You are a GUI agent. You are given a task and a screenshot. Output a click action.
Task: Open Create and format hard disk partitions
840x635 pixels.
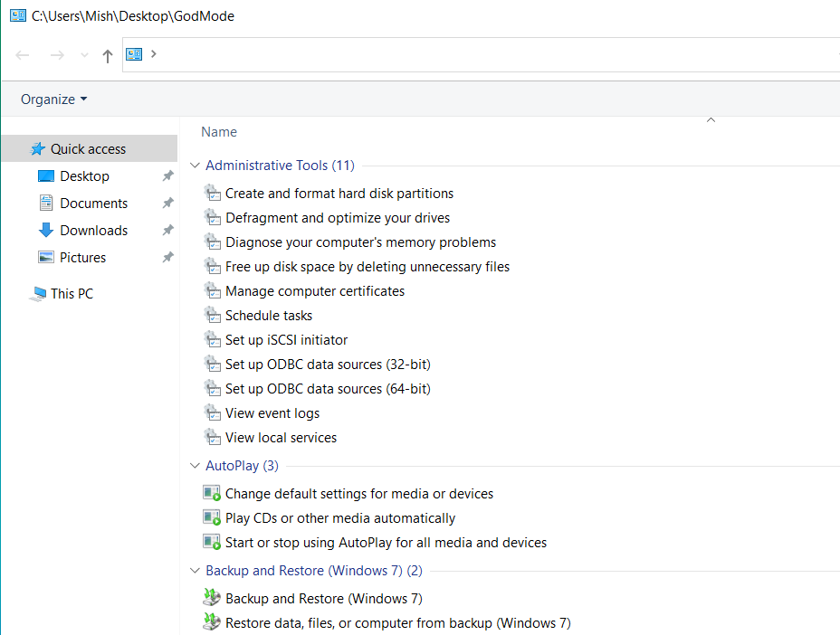tap(339, 194)
